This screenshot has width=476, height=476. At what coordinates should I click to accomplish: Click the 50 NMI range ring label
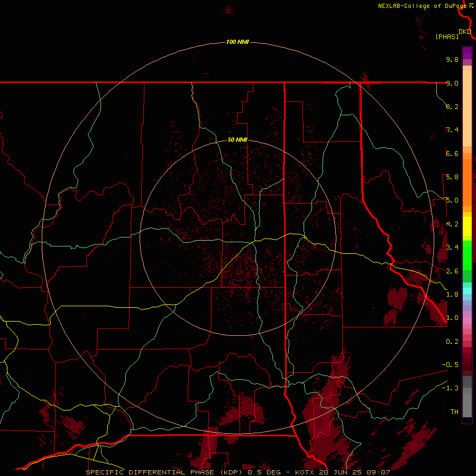click(237, 140)
